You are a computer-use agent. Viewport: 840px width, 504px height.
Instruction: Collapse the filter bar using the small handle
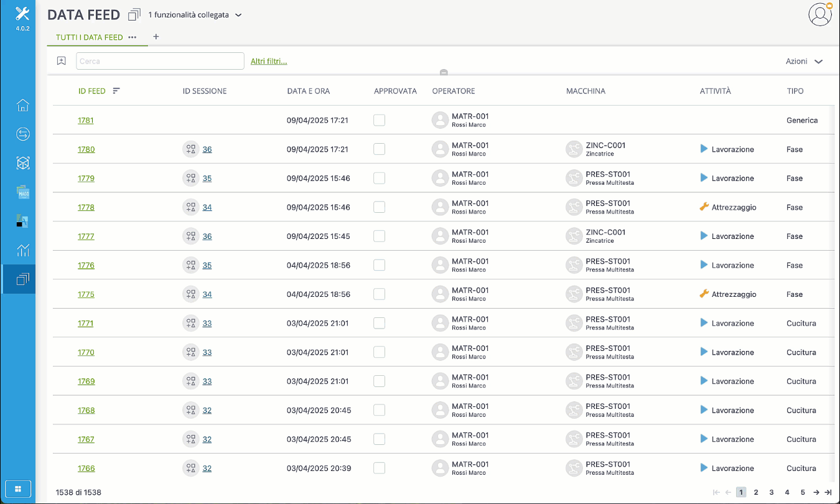pos(444,73)
